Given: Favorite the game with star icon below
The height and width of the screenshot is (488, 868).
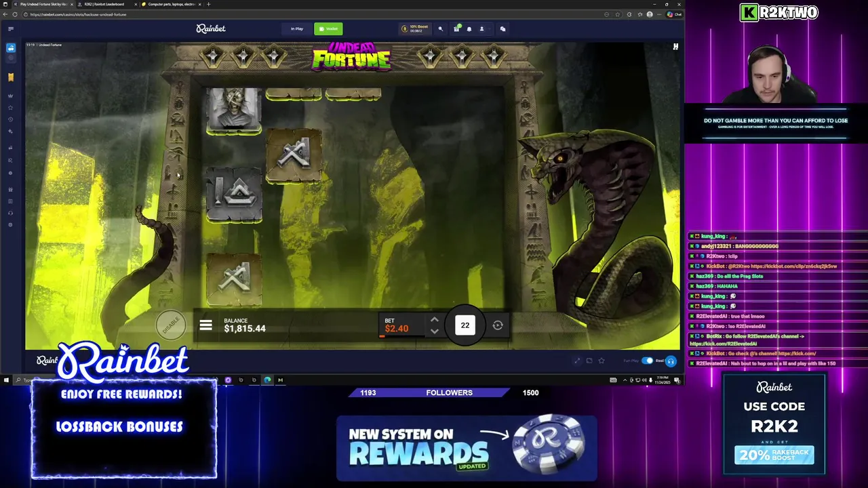Looking at the screenshot, I should [601, 361].
